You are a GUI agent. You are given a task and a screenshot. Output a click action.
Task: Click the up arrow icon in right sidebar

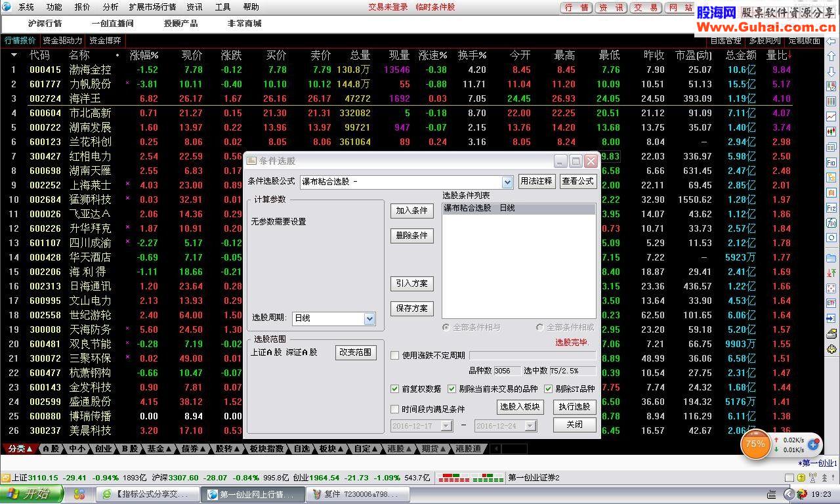[x=831, y=56]
